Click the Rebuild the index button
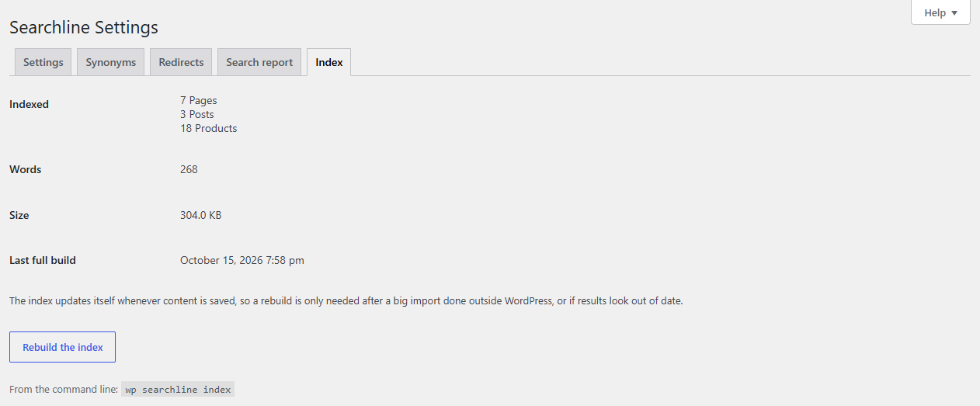 pos(63,347)
